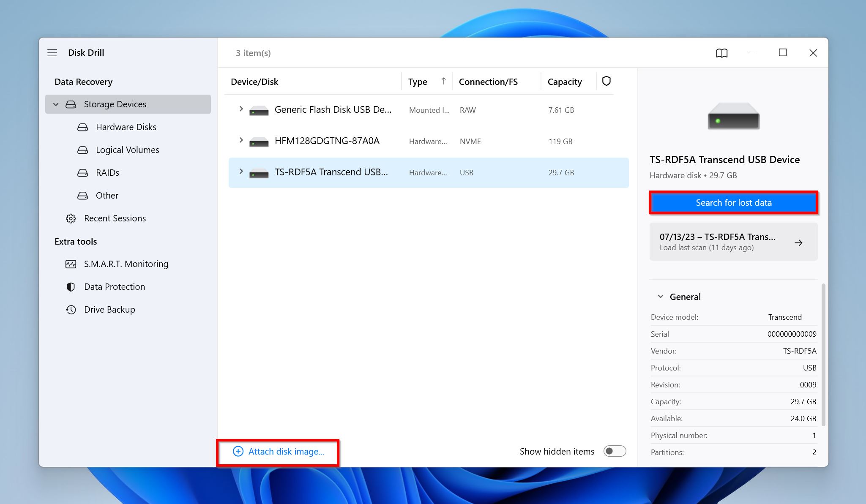
Task: Select Hardware Disks in sidebar
Action: (126, 127)
